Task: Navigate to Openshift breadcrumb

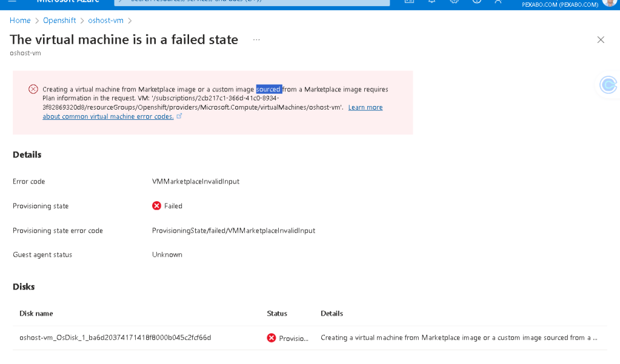Action: pyautogui.click(x=60, y=21)
